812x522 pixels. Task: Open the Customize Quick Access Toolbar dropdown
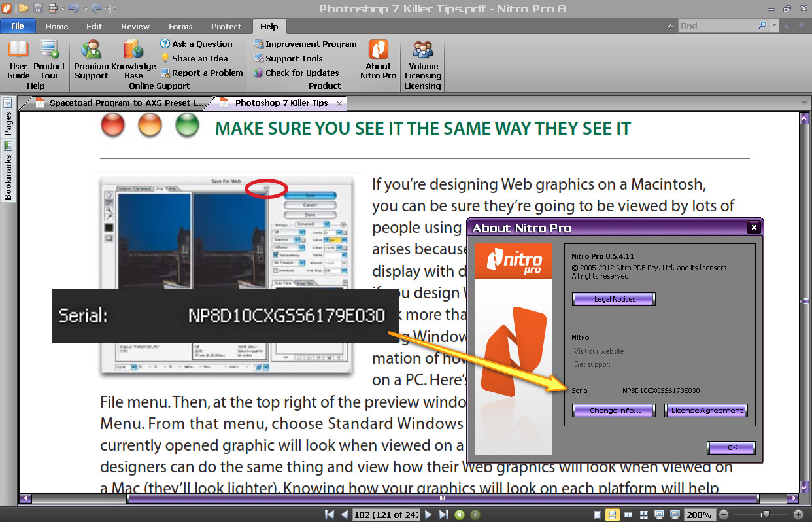point(114,9)
